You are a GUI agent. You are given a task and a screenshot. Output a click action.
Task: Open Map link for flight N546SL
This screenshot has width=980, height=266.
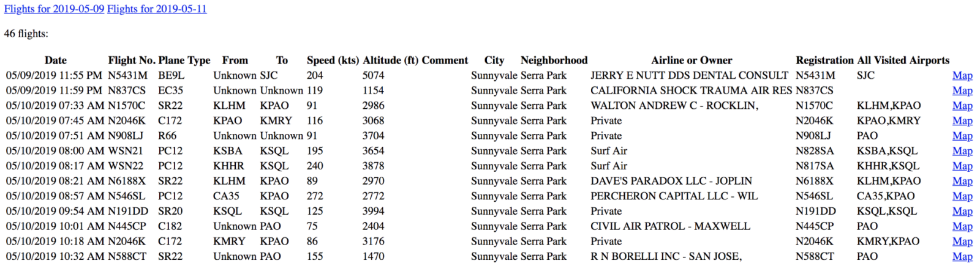click(x=962, y=196)
